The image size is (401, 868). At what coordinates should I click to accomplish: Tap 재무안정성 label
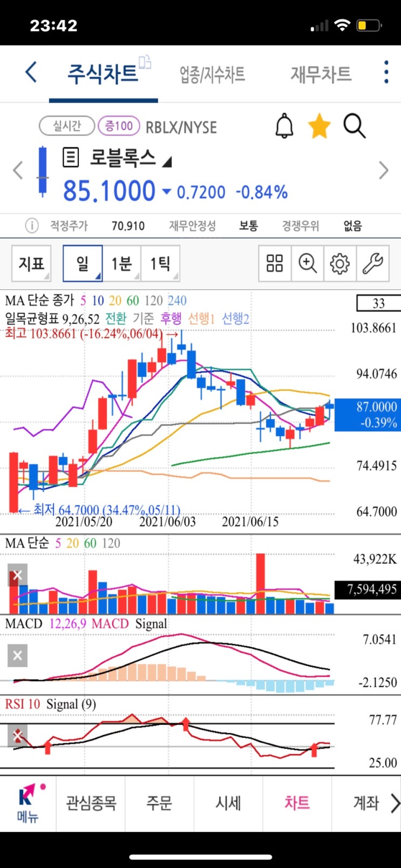pos(193,226)
